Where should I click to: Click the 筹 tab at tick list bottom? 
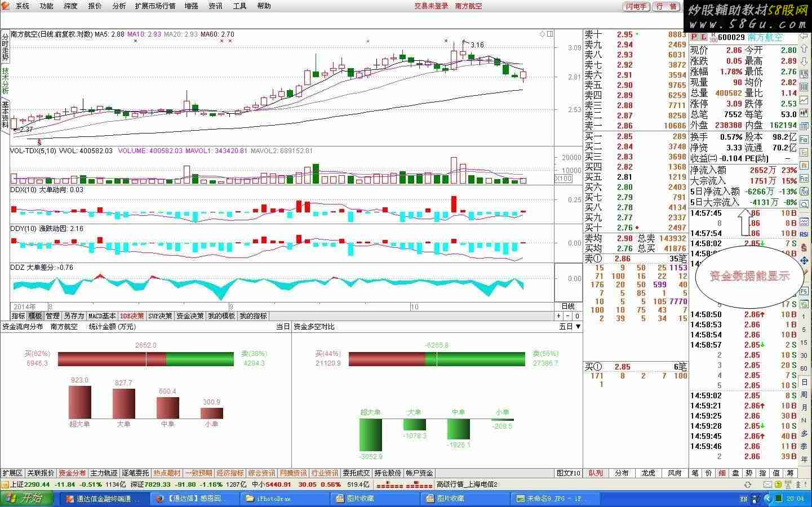pos(791,473)
